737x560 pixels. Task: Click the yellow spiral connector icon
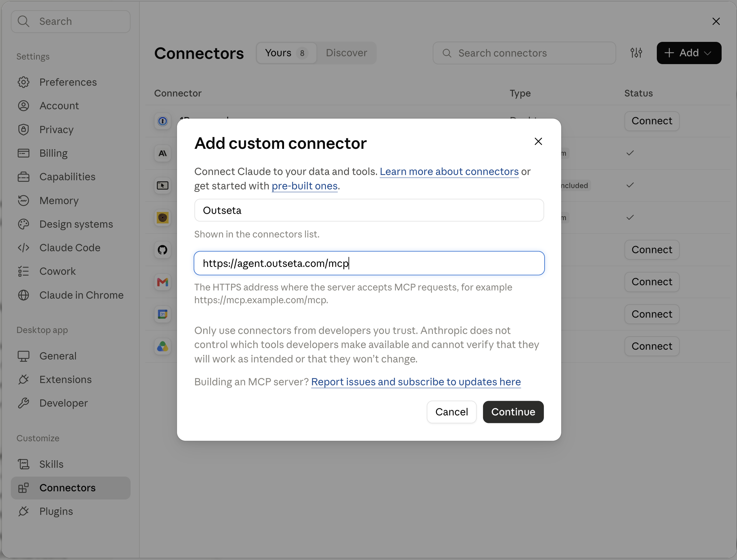tap(162, 218)
